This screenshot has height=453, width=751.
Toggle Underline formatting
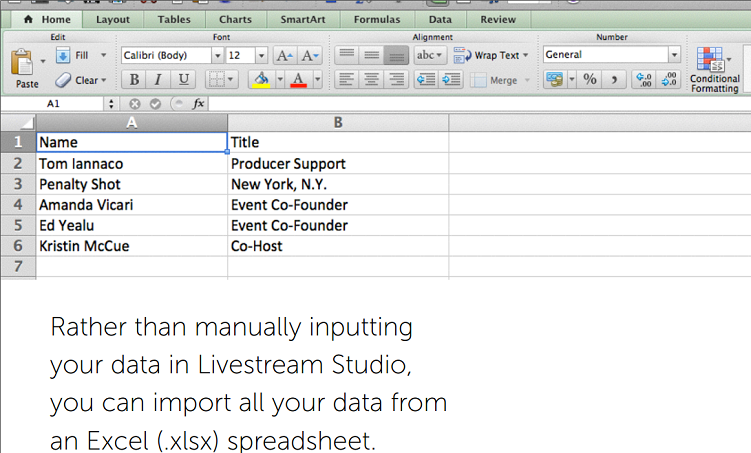(x=183, y=80)
